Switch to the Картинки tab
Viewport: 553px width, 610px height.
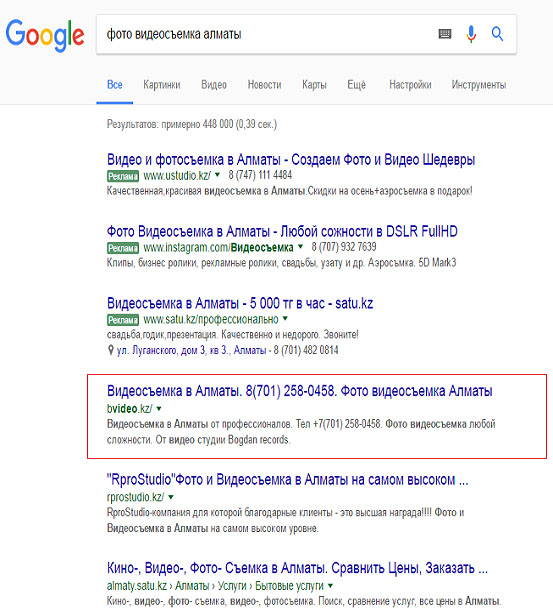click(162, 85)
